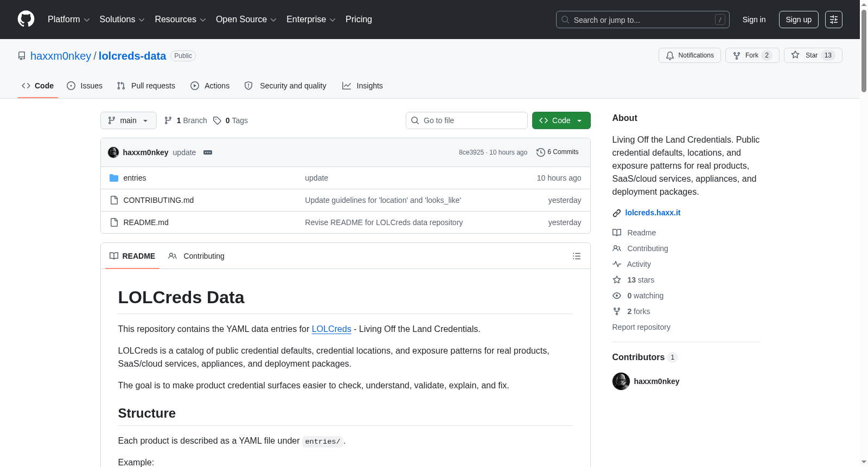Click the Sign in link

tap(754, 20)
